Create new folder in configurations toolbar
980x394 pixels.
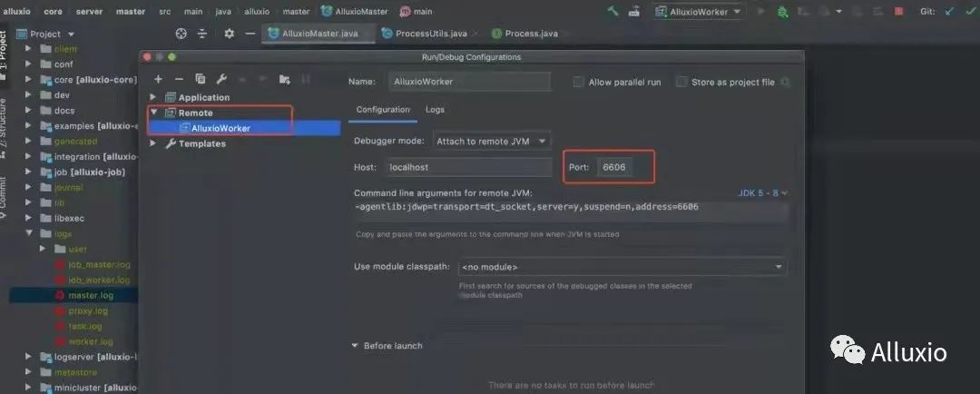click(x=284, y=79)
